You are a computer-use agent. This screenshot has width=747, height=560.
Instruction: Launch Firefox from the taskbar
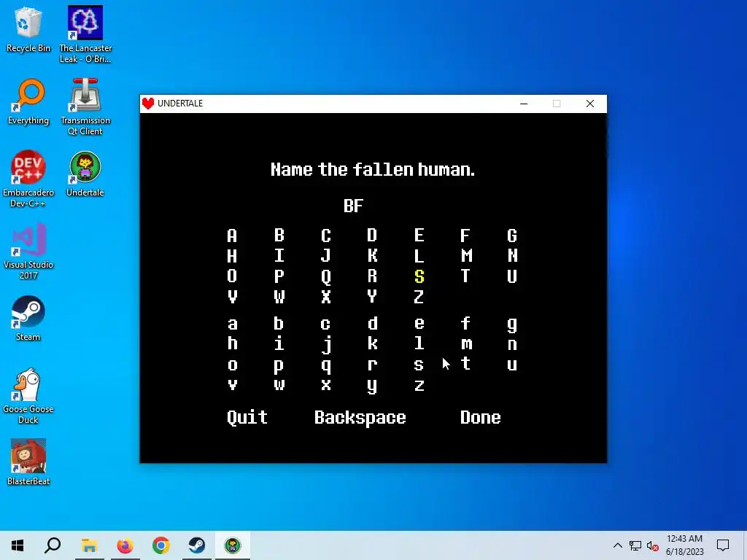(125, 545)
